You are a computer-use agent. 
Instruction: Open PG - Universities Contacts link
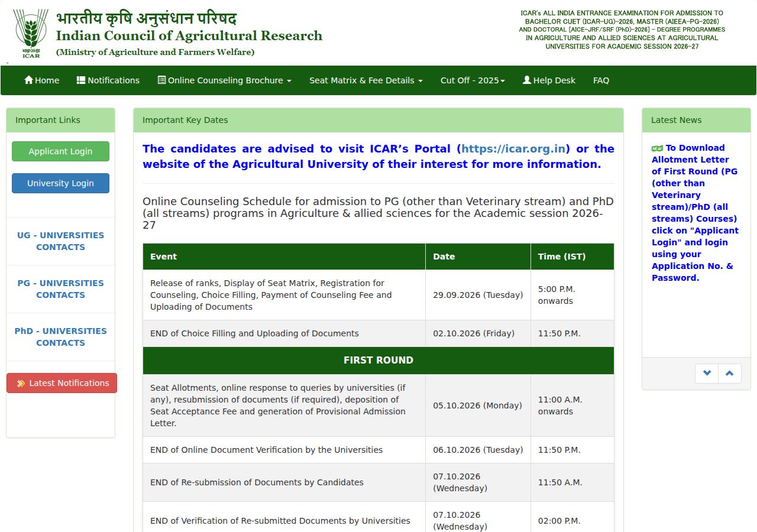(60, 289)
